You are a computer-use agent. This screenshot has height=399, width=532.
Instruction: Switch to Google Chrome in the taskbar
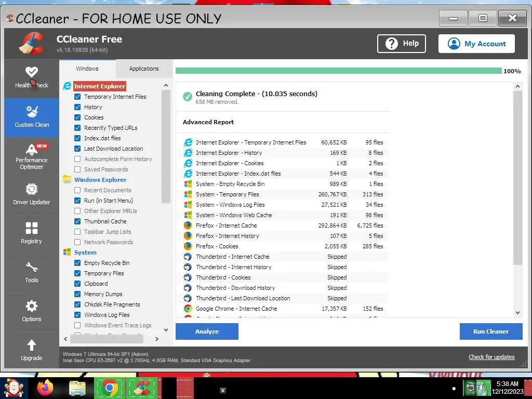110,388
